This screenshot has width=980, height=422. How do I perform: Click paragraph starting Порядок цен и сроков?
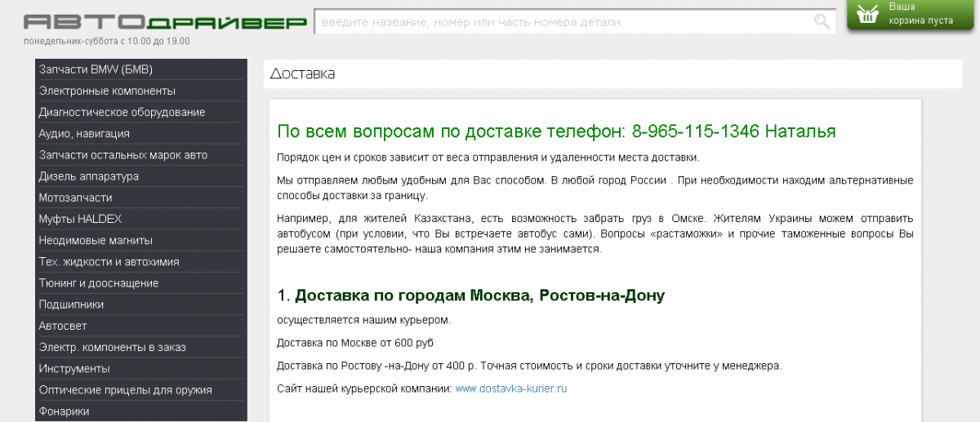pos(488,157)
